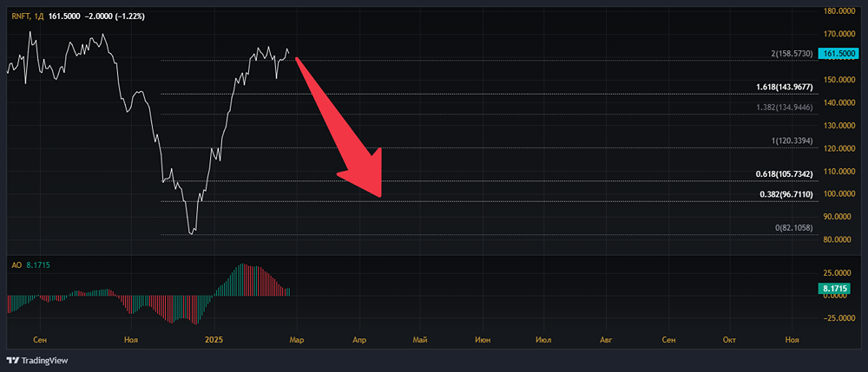This screenshot has height=372, width=868.
Task: Click the RNFT ticker symbol label
Action: click(x=21, y=16)
